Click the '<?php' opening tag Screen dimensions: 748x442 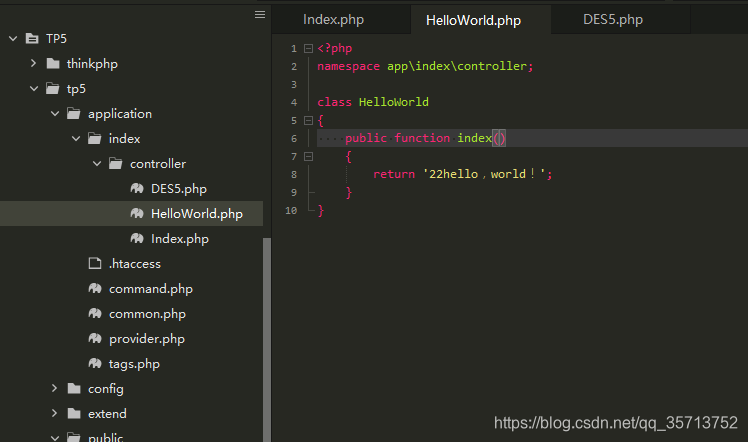(335, 49)
